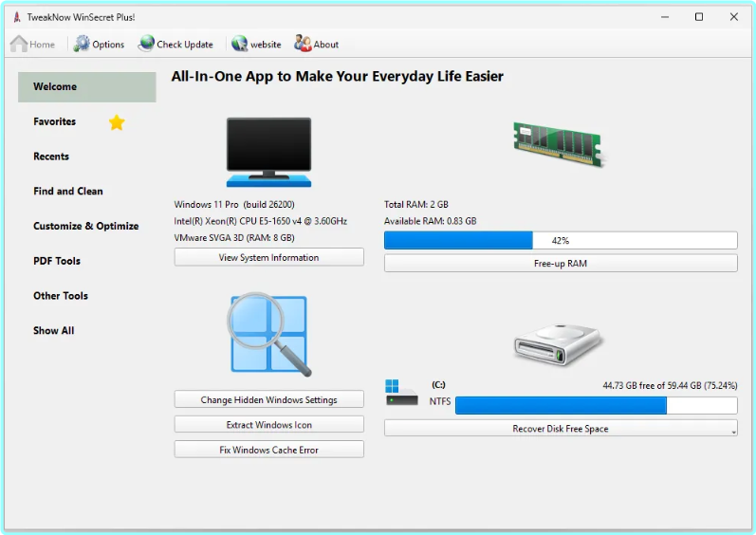
Task: Click the Check Update globe icon
Action: pyautogui.click(x=146, y=44)
